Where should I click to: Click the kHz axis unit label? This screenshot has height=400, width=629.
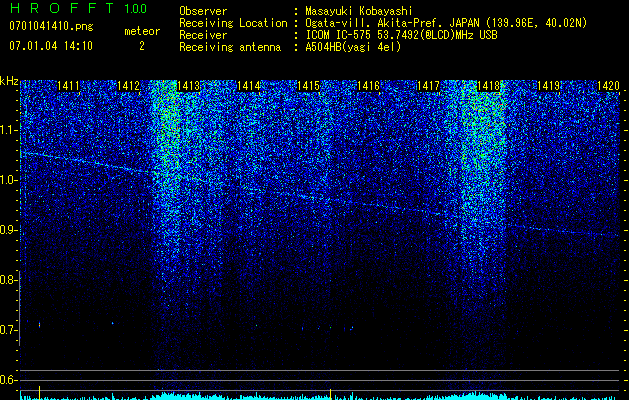coord(9,81)
